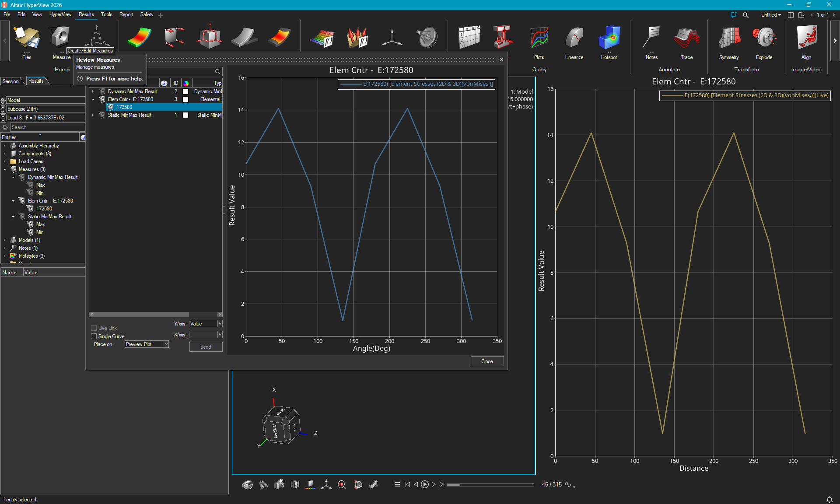
Task: Open the Untitled page dropdown
Action: (771, 15)
